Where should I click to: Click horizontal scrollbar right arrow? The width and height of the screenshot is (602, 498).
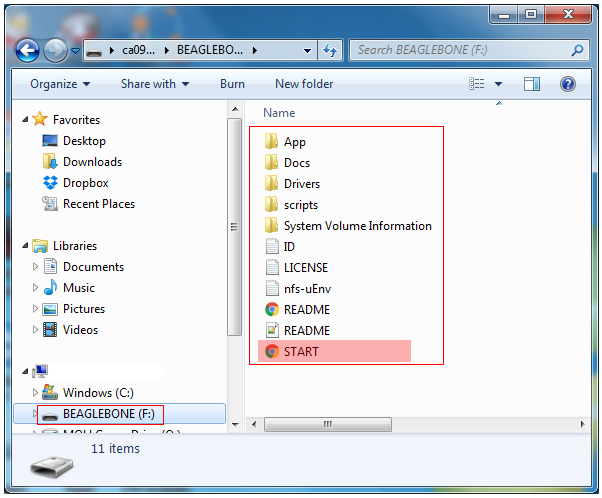coord(582,424)
